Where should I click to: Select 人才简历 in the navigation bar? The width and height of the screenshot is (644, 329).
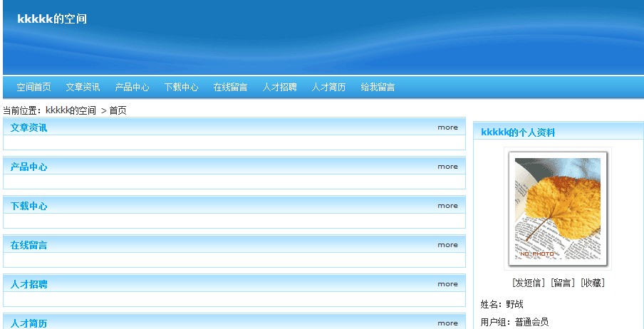[328, 88]
